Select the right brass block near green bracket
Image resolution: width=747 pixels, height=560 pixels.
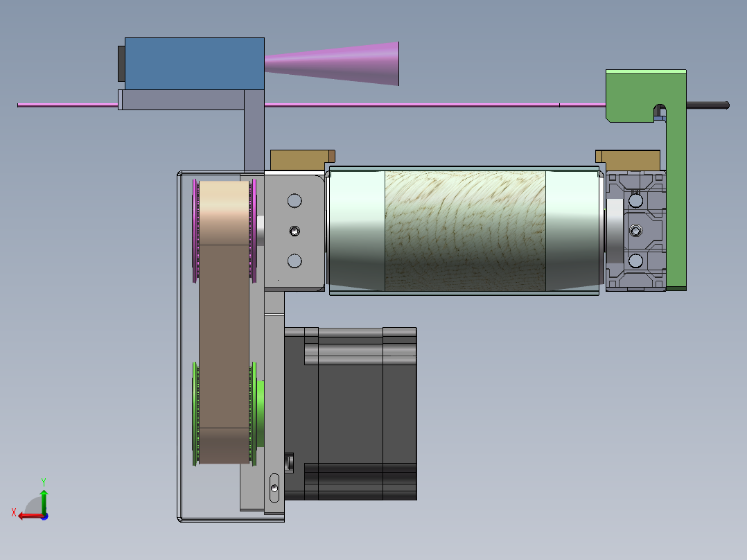click(627, 160)
